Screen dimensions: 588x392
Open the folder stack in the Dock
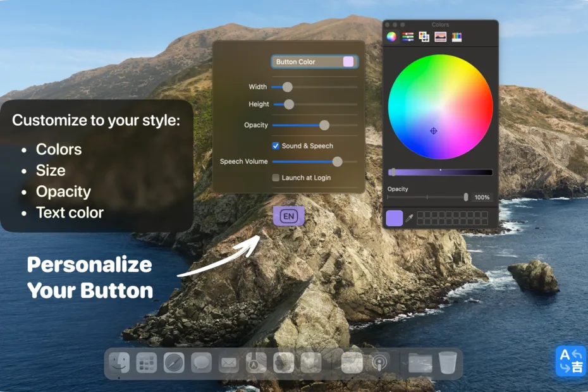click(420, 363)
